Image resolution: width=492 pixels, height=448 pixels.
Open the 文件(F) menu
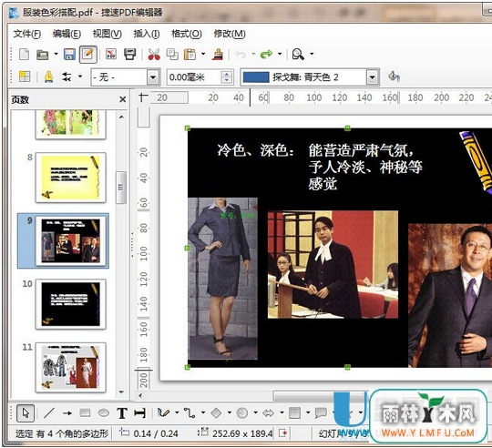(x=27, y=34)
